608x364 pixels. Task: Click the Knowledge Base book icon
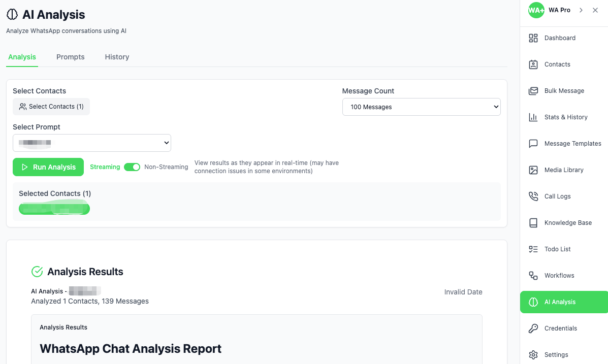click(x=533, y=222)
